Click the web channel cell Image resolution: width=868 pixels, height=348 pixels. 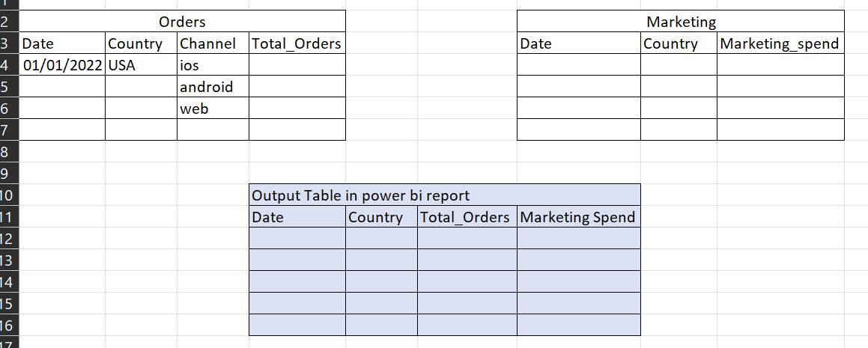[213, 108]
